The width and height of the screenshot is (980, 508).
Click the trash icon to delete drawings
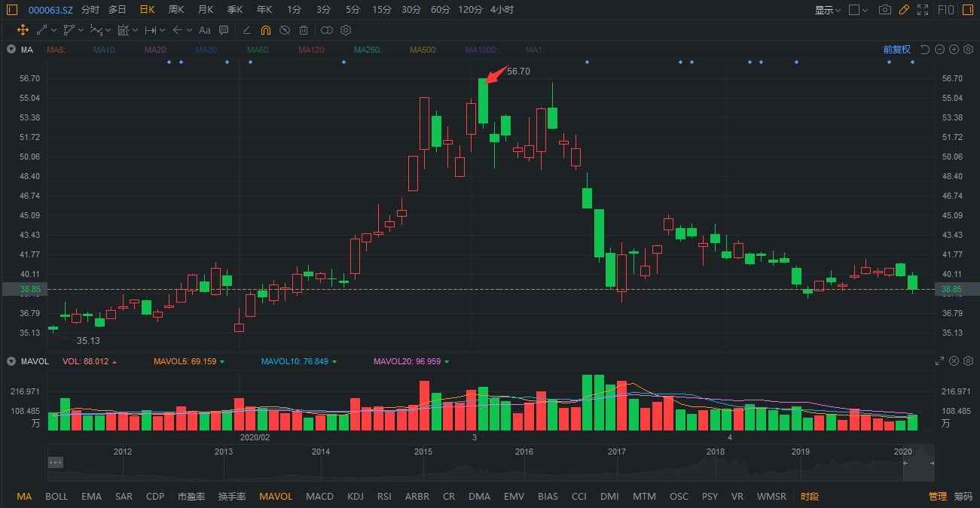click(304, 30)
